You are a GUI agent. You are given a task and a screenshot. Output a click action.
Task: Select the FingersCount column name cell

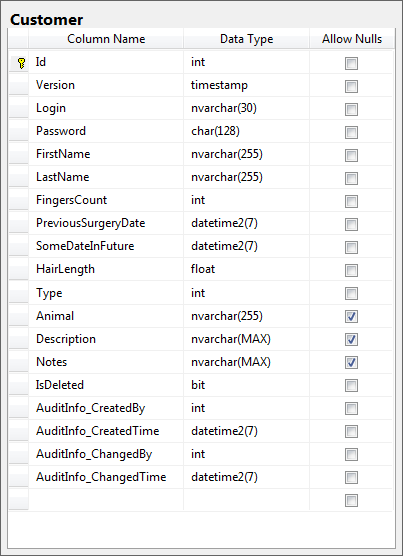106,200
